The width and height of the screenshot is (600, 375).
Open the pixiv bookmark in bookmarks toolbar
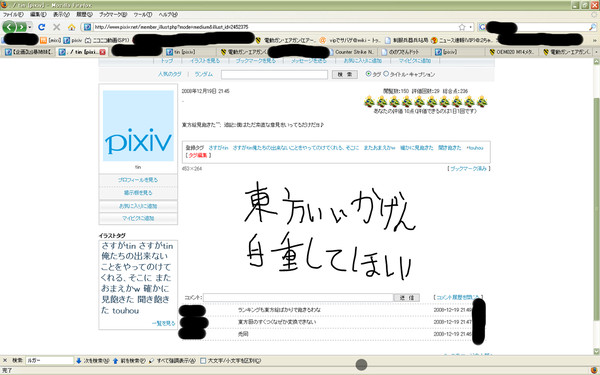[73, 40]
